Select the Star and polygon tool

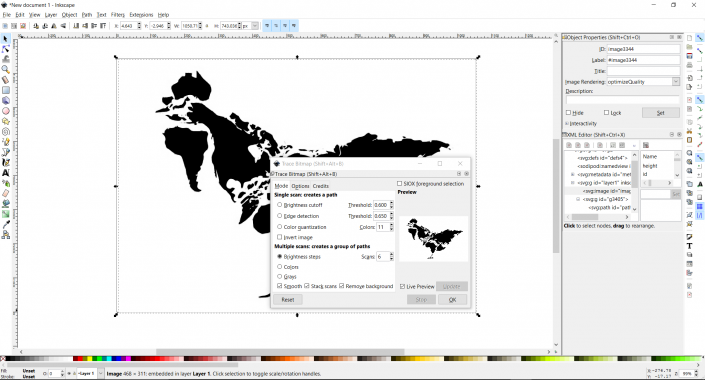(5, 121)
